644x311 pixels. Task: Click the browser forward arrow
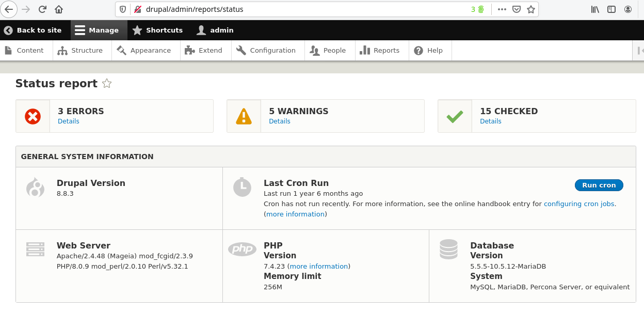pos(26,9)
